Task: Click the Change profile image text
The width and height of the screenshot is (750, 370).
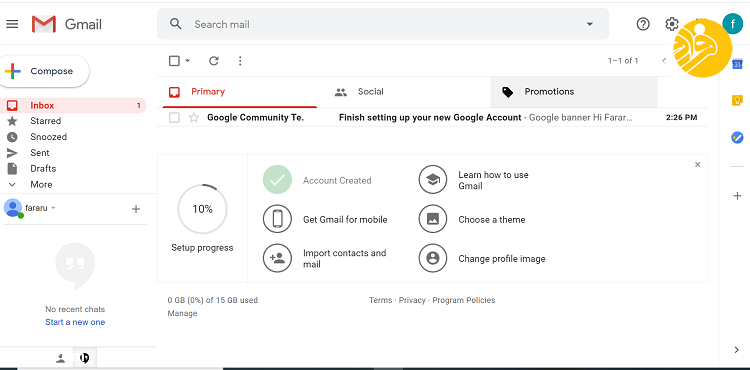Action: [x=502, y=259]
